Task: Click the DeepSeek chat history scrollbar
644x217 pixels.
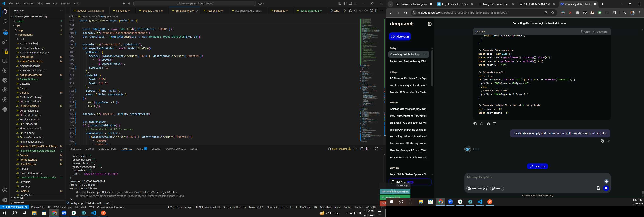Action: (432, 68)
